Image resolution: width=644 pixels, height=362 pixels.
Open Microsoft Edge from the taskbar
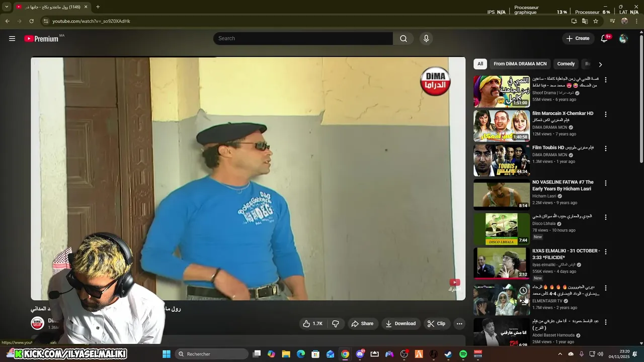coord(301,354)
